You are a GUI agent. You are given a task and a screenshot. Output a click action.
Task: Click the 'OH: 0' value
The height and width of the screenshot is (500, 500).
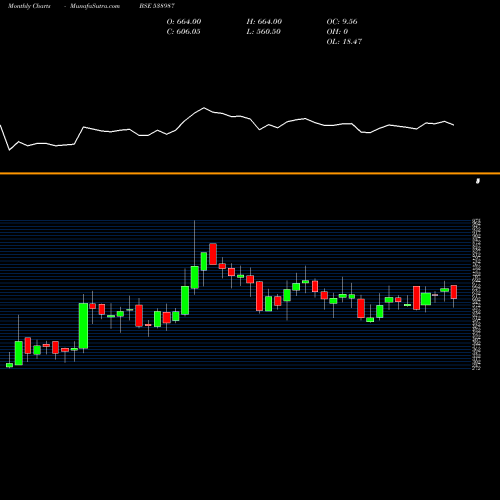[337, 32]
